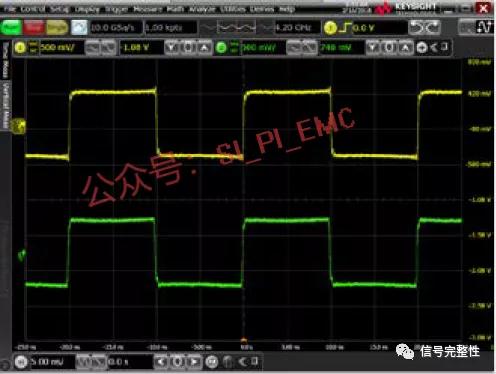Click the 4.20 GHz bandwidth field
Screen dimensions: 496x374
pyautogui.click(x=297, y=28)
